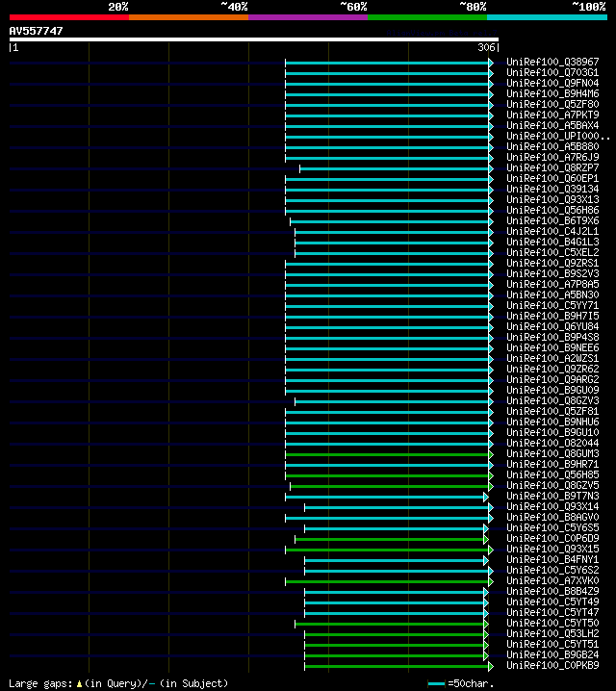Click the UniRef100_O82044 label
The width and height of the screenshot is (616, 691).
coord(552,443)
